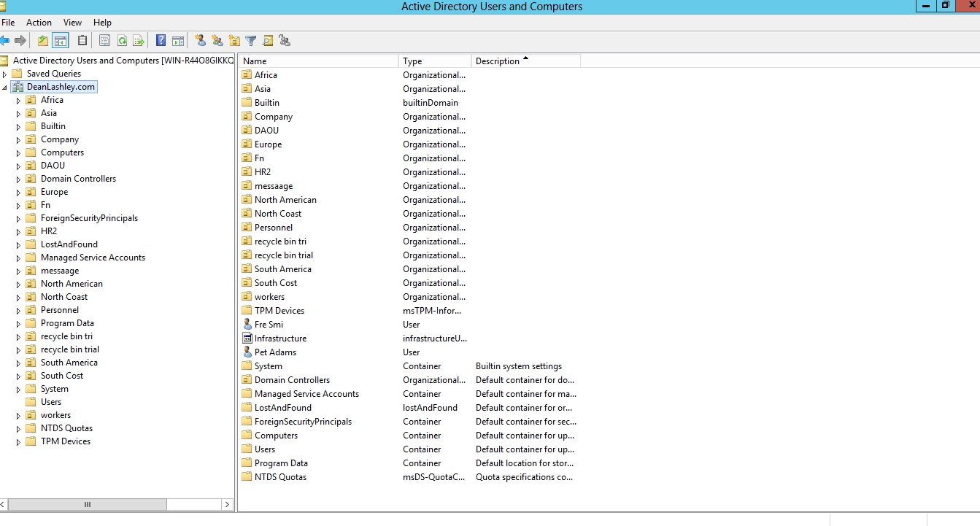Refresh the view with the toolbar icon
The height and width of the screenshot is (526, 980).
point(123,41)
